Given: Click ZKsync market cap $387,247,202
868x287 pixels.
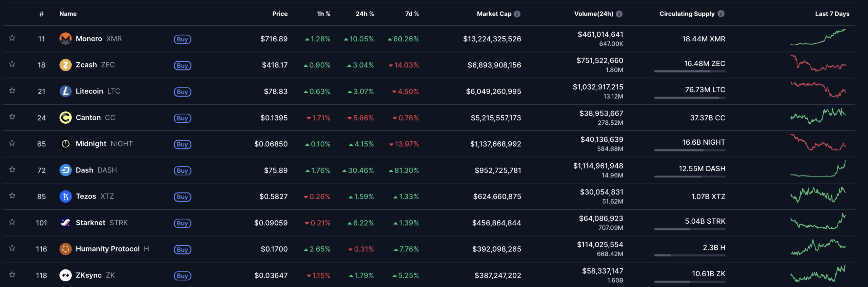Looking at the screenshot, I should pos(498,275).
